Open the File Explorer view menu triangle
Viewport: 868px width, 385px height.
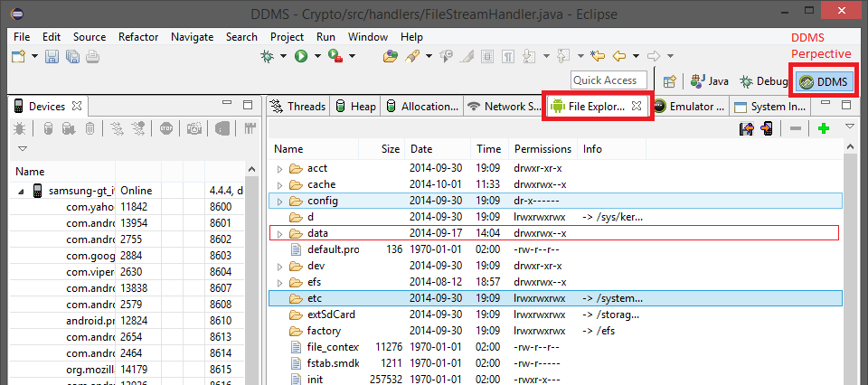(850, 127)
